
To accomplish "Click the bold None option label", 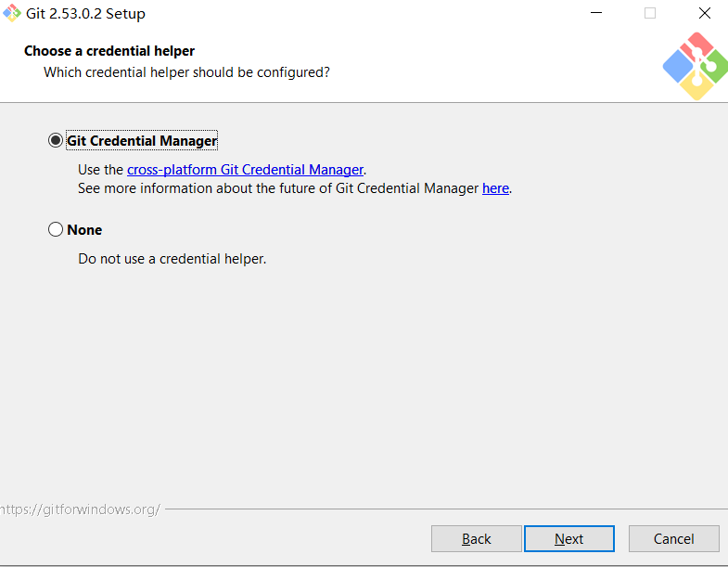I will (84, 230).
